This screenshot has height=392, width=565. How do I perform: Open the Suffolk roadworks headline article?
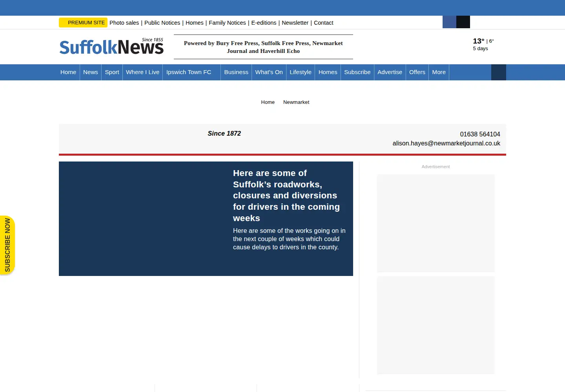coord(286,196)
